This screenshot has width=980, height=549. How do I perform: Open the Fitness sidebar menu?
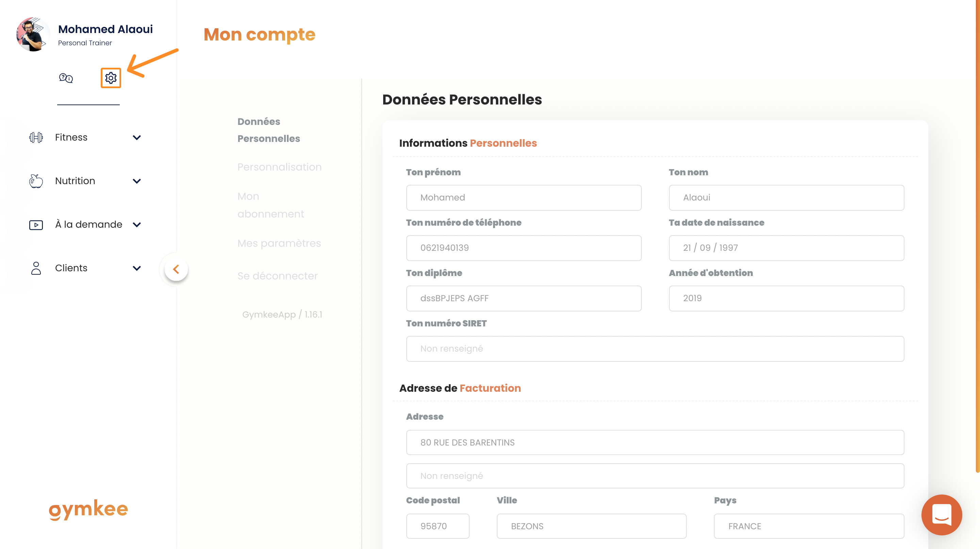coord(85,138)
